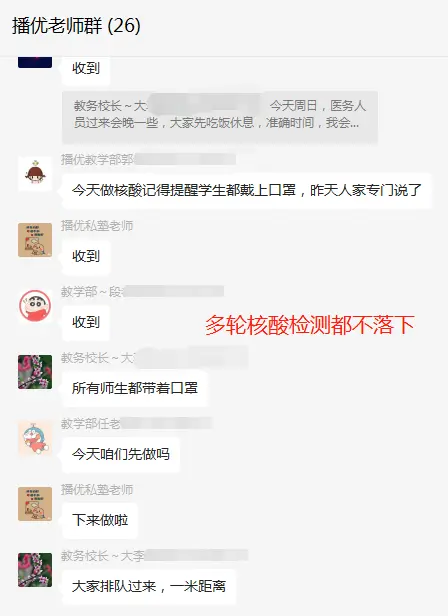This screenshot has width=448, height=616.
Task: Open 播优私塾老师 avatar above 下来做啦
Action: pyautogui.click(x=35, y=504)
